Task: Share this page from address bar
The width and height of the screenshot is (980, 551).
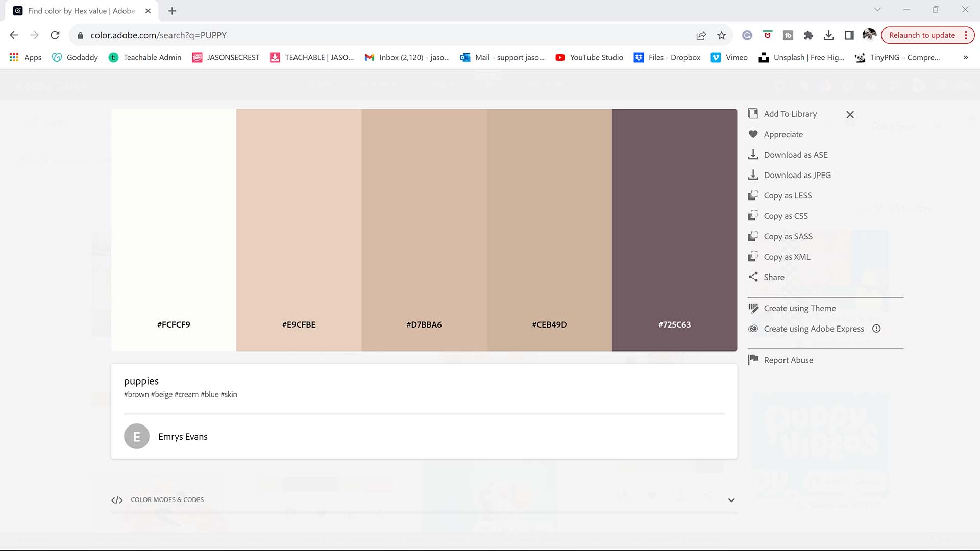Action: [x=701, y=35]
